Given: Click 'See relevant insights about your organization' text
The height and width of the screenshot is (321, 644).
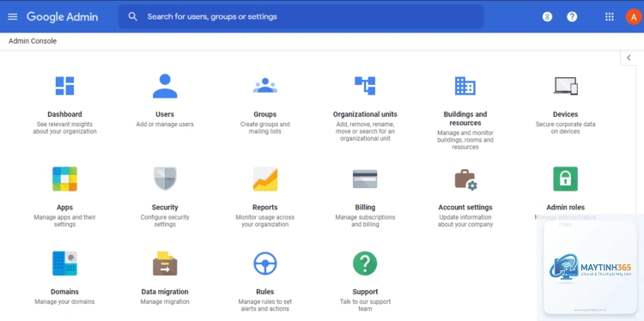Looking at the screenshot, I should (x=65, y=128).
